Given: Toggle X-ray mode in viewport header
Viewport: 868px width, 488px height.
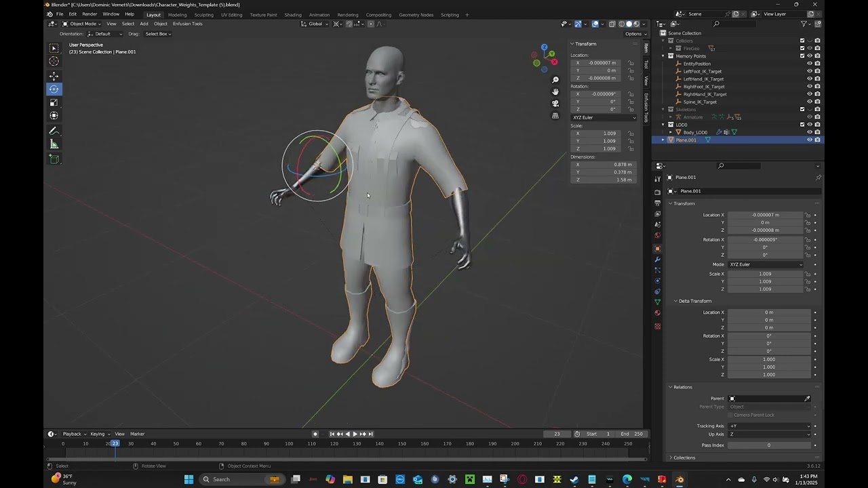Looking at the screenshot, I should [x=612, y=24].
